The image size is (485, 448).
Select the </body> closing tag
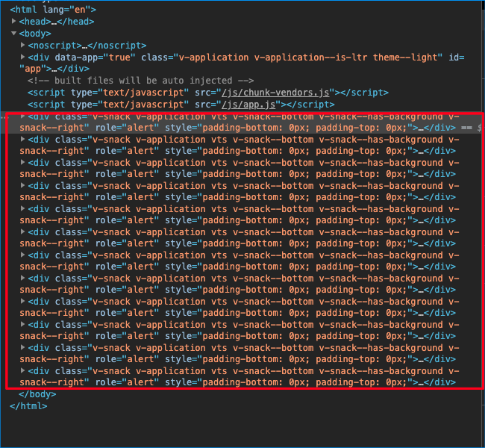(x=37, y=394)
